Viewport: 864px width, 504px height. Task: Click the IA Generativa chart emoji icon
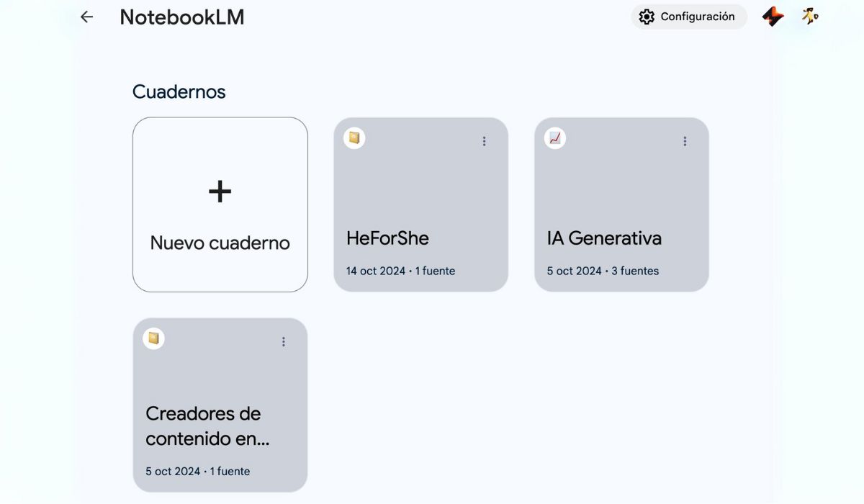[555, 138]
